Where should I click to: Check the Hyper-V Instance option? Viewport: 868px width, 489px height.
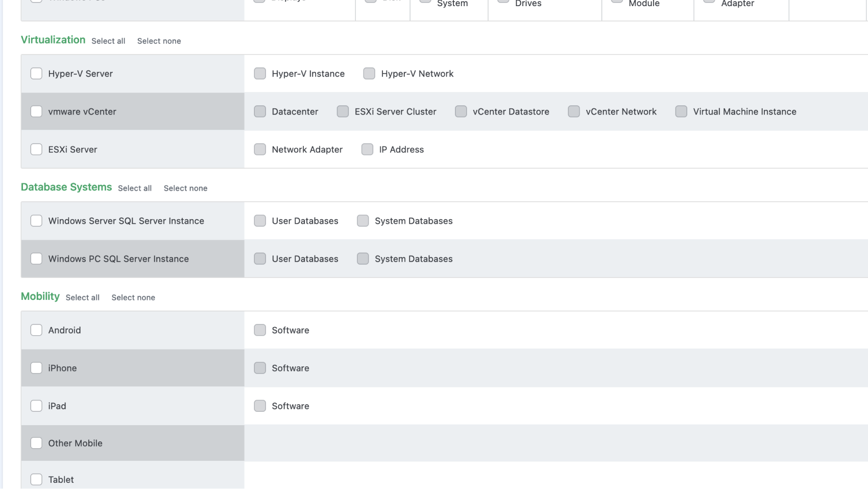point(260,74)
